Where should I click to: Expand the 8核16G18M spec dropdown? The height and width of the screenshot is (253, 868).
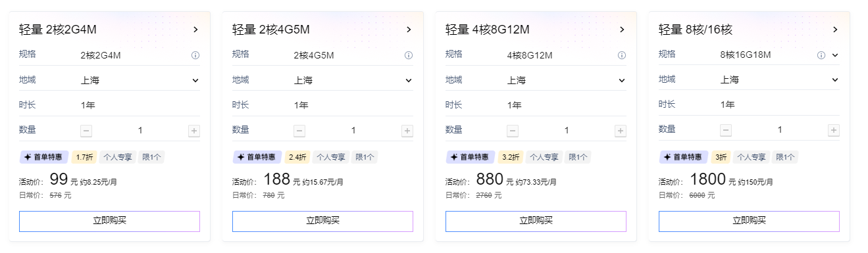pos(835,55)
